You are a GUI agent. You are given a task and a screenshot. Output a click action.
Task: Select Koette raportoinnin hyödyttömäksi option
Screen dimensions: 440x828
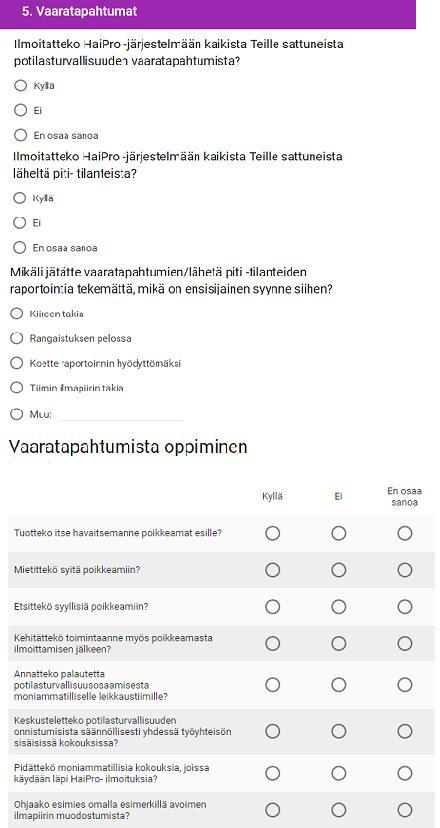(x=17, y=363)
